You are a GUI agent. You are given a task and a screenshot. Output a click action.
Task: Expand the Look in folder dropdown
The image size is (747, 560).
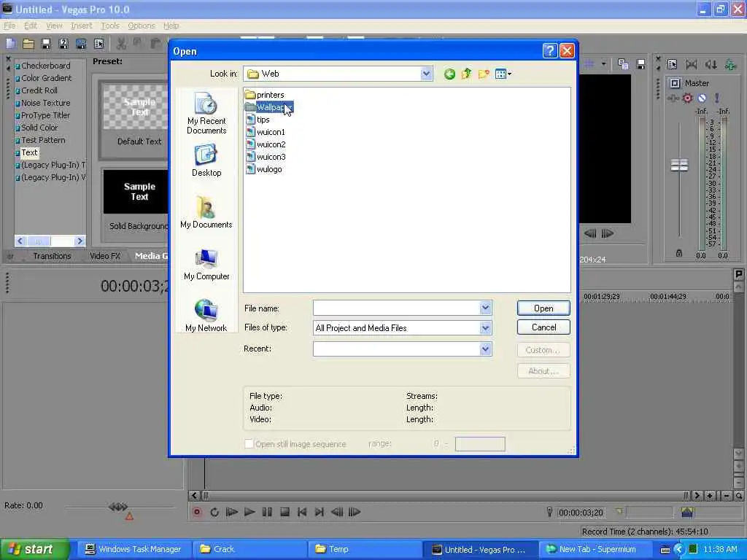pyautogui.click(x=426, y=74)
